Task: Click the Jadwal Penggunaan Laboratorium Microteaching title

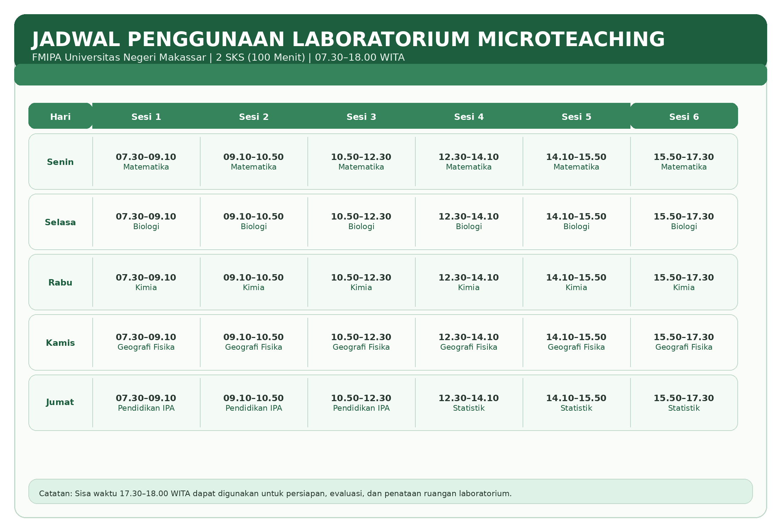Action: (348, 39)
